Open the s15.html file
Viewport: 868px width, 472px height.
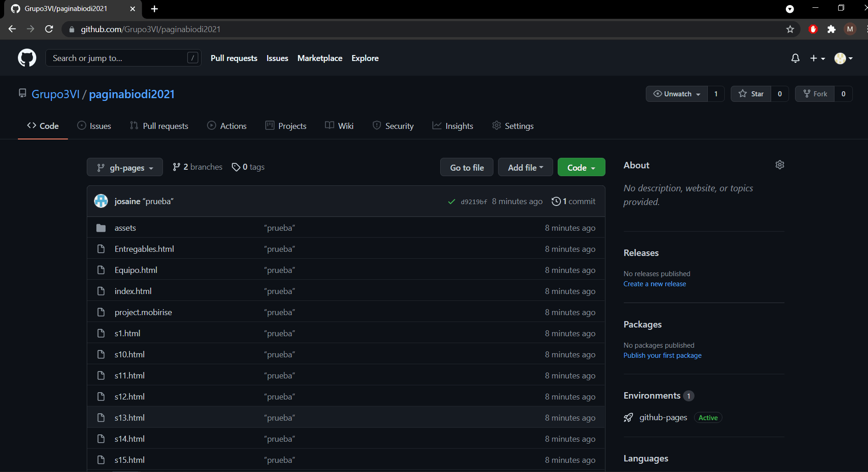[x=129, y=460]
